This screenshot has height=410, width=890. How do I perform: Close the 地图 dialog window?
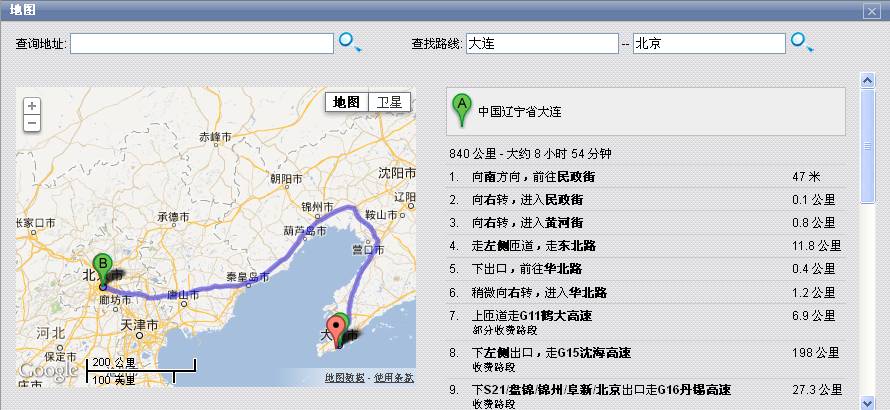click(x=872, y=10)
